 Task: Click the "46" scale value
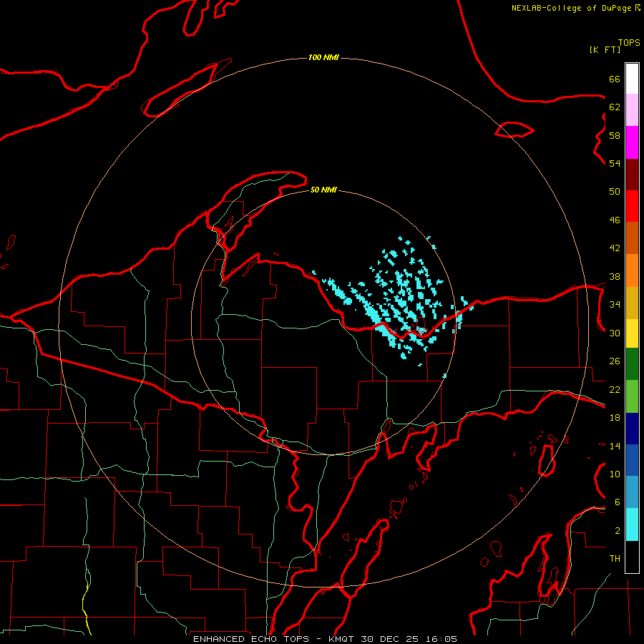pyautogui.click(x=615, y=220)
